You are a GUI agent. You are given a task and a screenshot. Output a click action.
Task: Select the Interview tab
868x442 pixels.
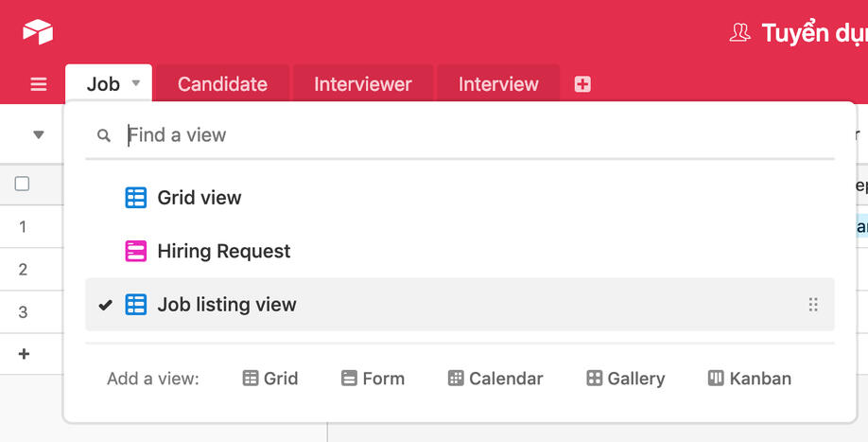tap(498, 84)
